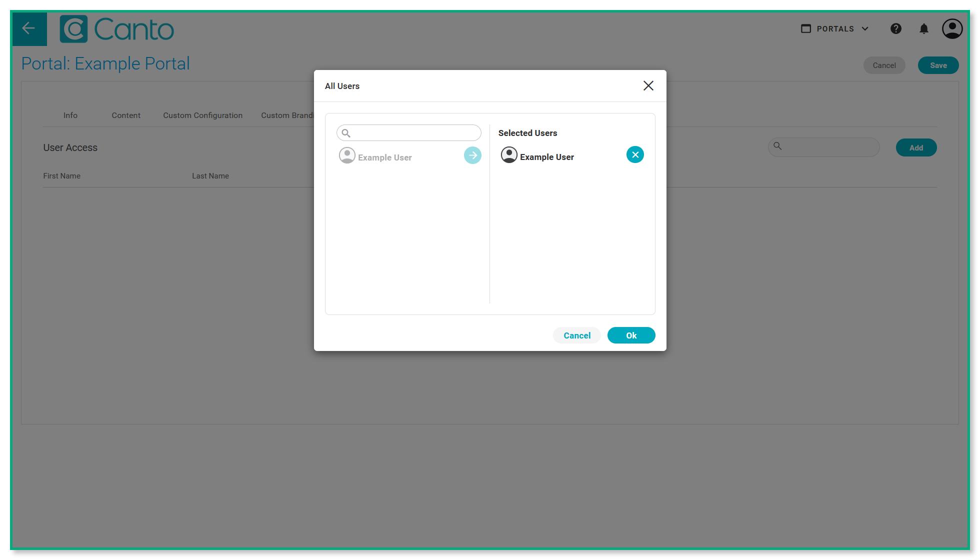Image resolution: width=980 pixels, height=560 pixels.
Task: Focus the All Users search field
Action: coord(415,133)
